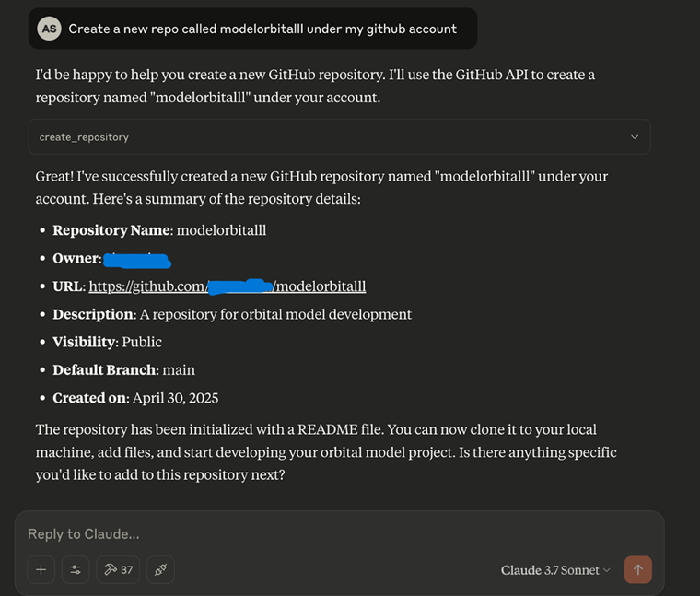Click the plug connector icon
Image resolution: width=700 pixels, height=596 pixels.
coord(160,569)
